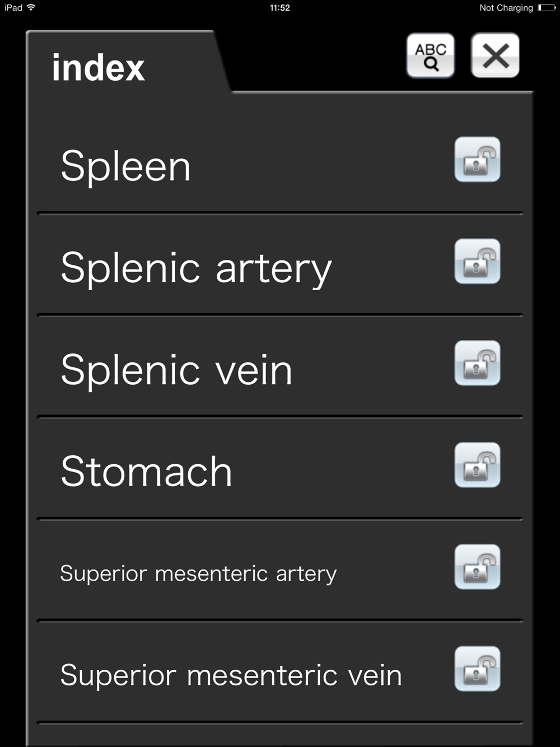560x747 pixels.
Task: Tap lock icon for Superior mesenteric artery
Action: coord(477,567)
